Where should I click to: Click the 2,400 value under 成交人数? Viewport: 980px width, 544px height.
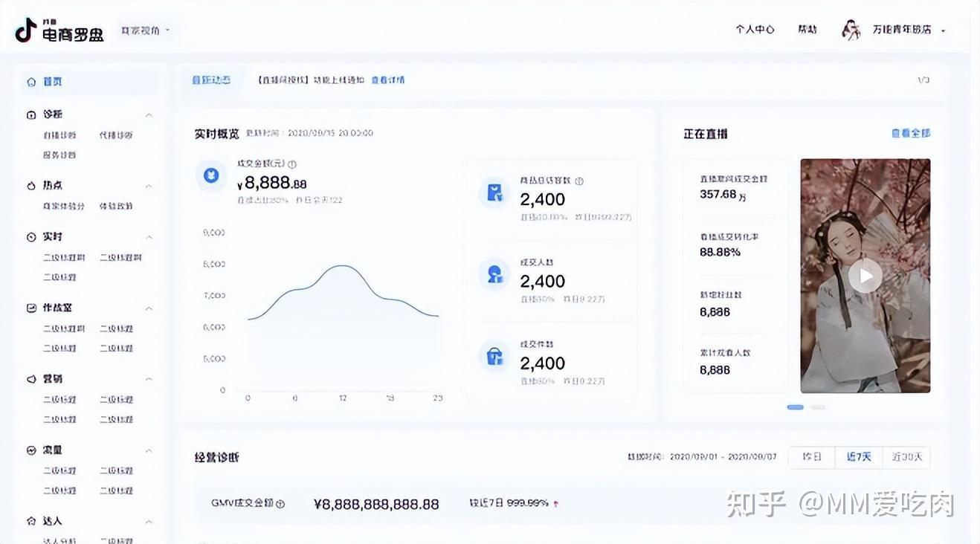pos(543,282)
